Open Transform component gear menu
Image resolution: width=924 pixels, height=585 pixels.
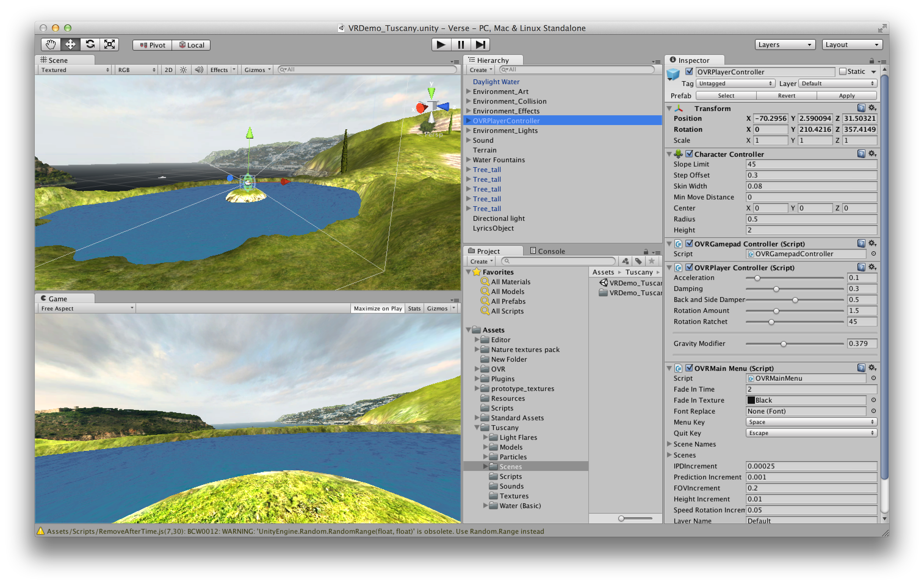[x=872, y=108]
